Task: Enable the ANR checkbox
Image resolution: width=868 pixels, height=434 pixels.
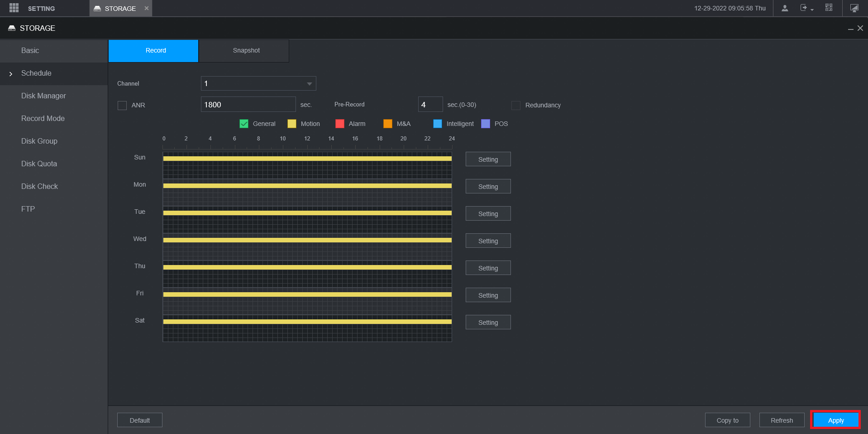Action: pos(122,106)
